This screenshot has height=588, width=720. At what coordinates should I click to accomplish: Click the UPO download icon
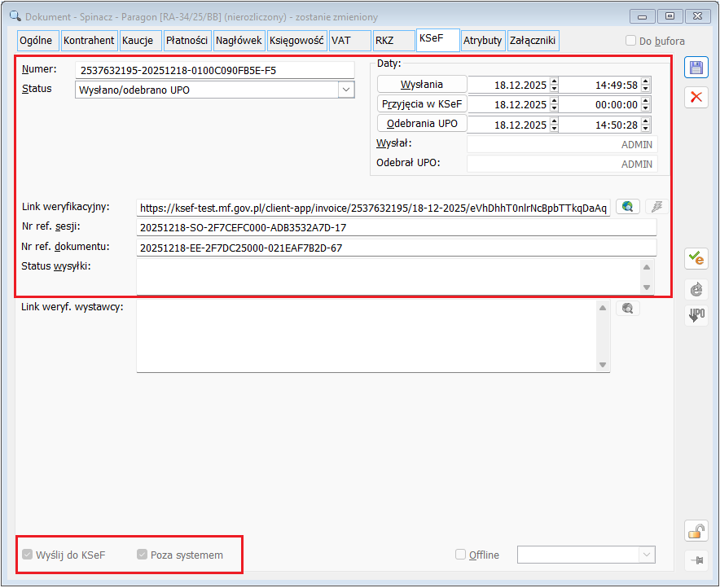tap(696, 316)
